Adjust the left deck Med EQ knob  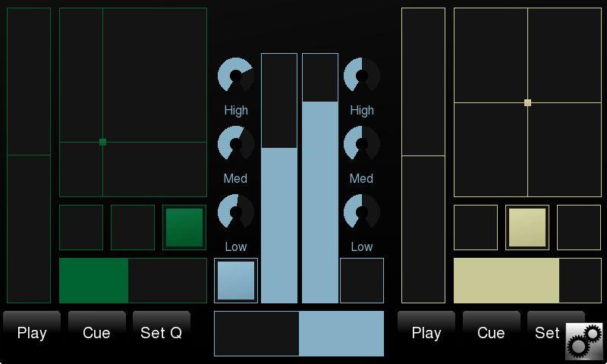[236, 143]
